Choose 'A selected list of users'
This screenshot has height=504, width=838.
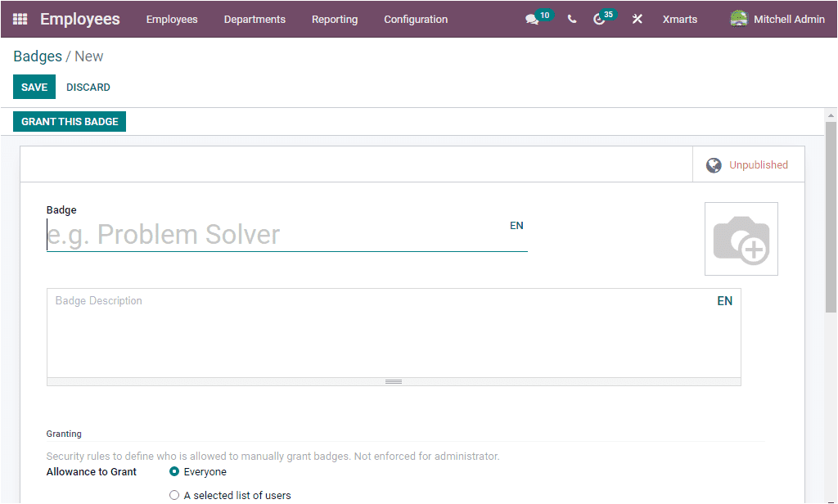coord(174,495)
